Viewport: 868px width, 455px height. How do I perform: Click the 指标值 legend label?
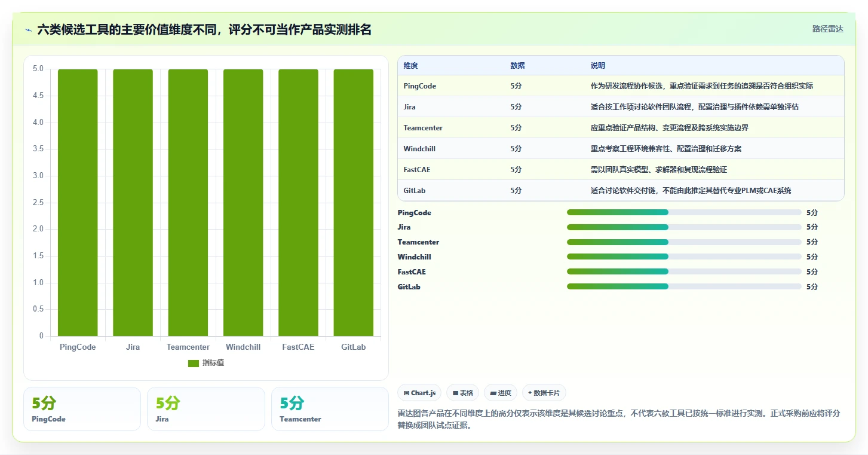[213, 363]
